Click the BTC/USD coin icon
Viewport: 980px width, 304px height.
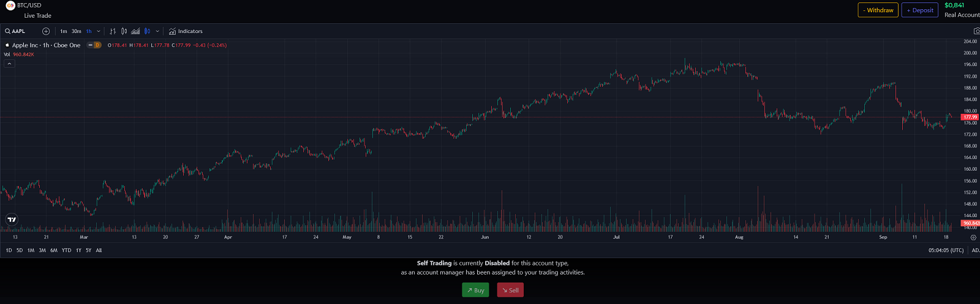pyautogui.click(x=10, y=6)
